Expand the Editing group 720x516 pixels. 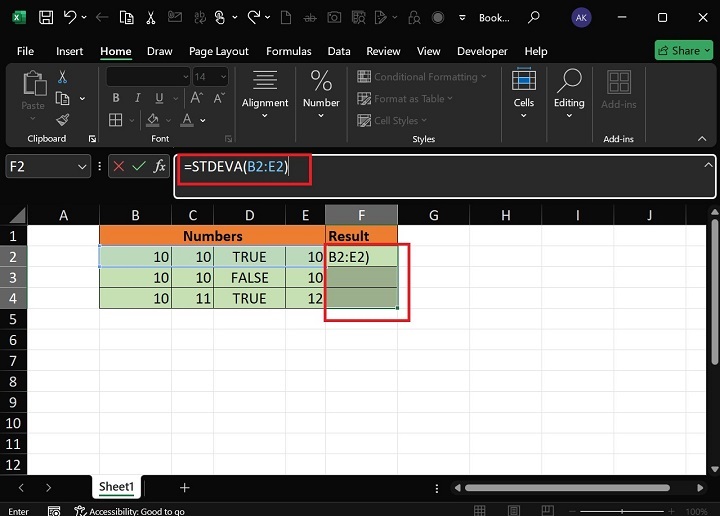coord(569,94)
